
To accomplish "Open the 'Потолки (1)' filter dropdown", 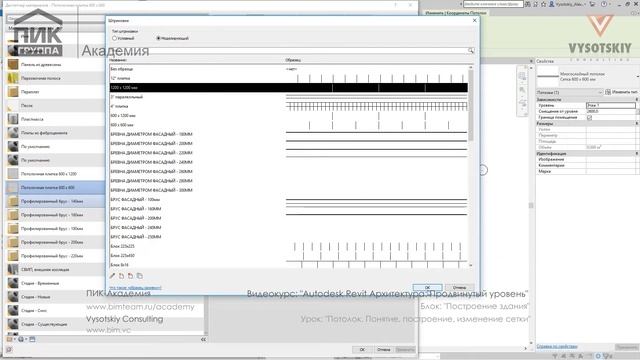I will (569, 92).
